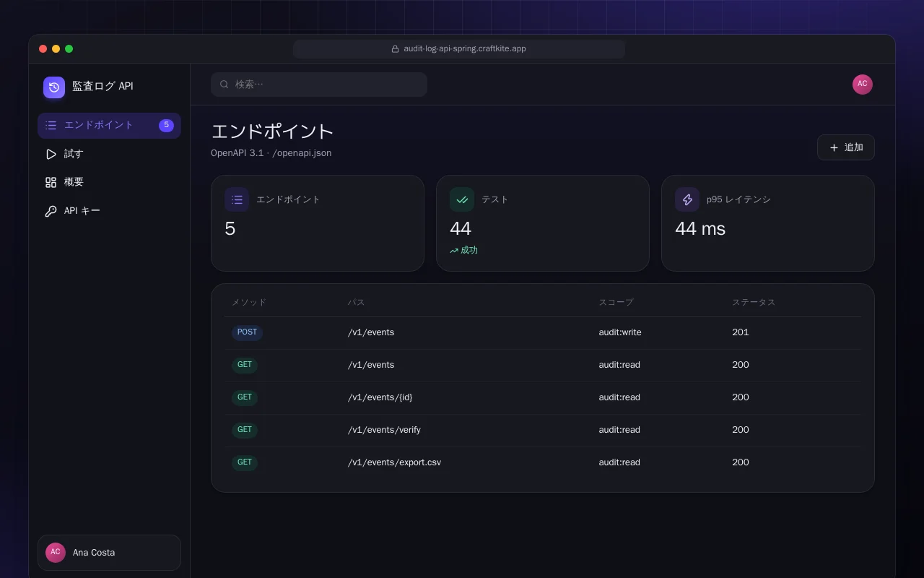The height and width of the screenshot is (578, 924).
Task: Click the GET badge in the /v1/events/{id} row
Action: pos(245,397)
